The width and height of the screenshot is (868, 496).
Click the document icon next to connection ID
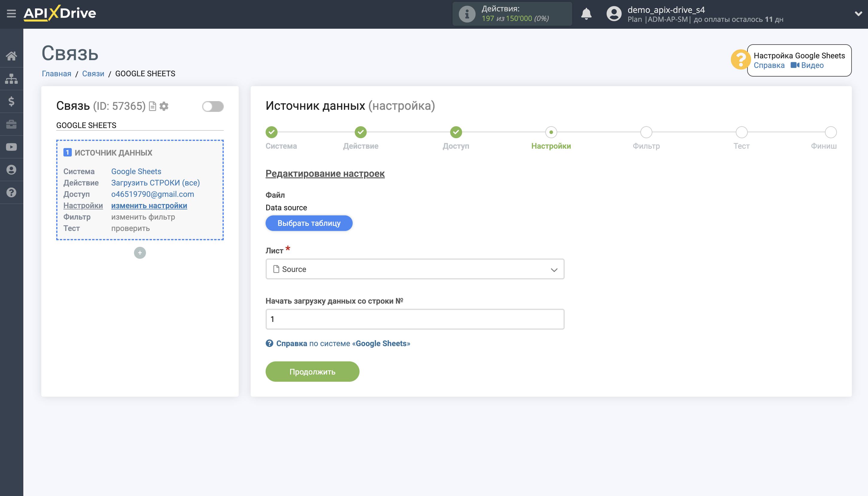point(152,106)
